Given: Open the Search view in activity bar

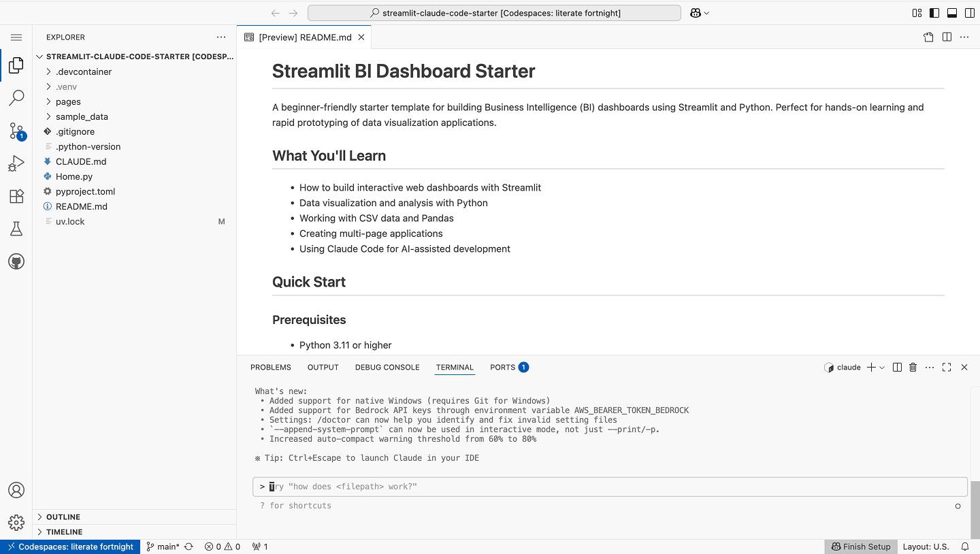Looking at the screenshot, I should [x=16, y=98].
